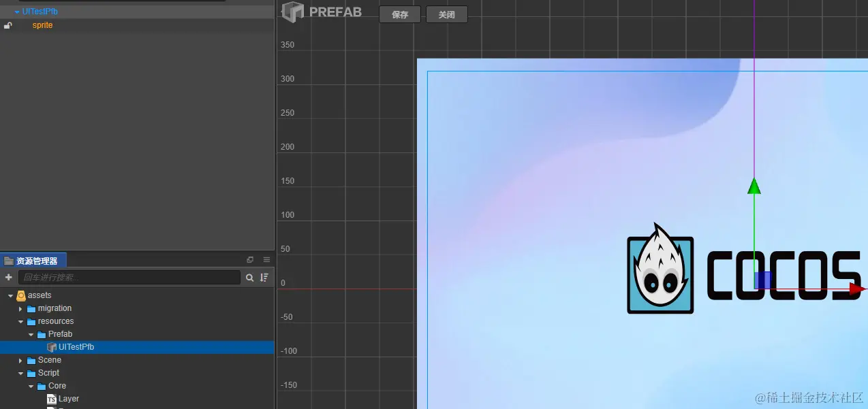This screenshot has height=409, width=868.
Task: Click the resources folder icon
Action: pos(31,321)
